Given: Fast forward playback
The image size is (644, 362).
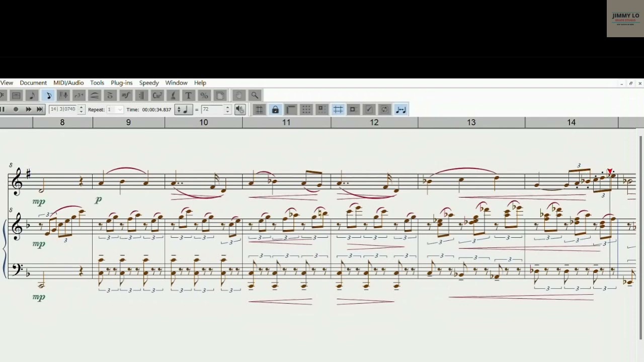Looking at the screenshot, I should pos(28,110).
